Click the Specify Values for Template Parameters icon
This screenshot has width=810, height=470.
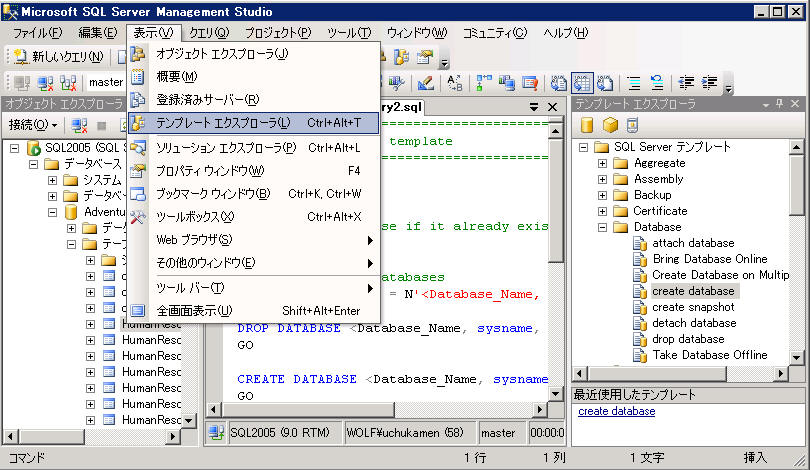click(454, 83)
